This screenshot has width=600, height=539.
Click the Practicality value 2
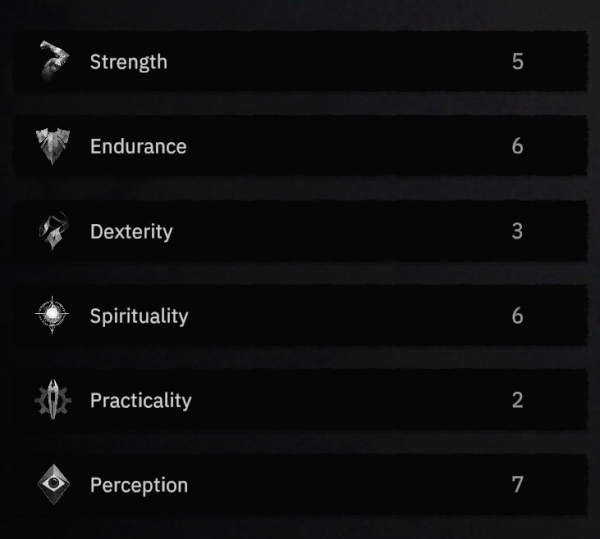pos(517,400)
